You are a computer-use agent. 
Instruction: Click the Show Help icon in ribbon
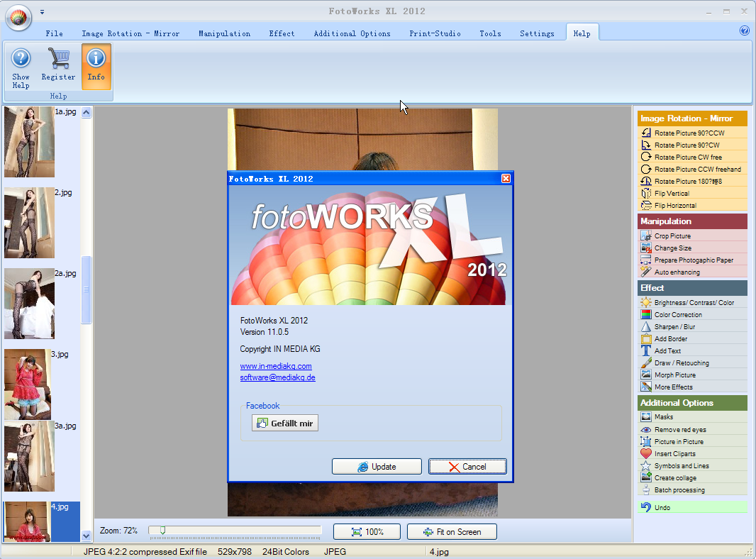pos(21,58)
